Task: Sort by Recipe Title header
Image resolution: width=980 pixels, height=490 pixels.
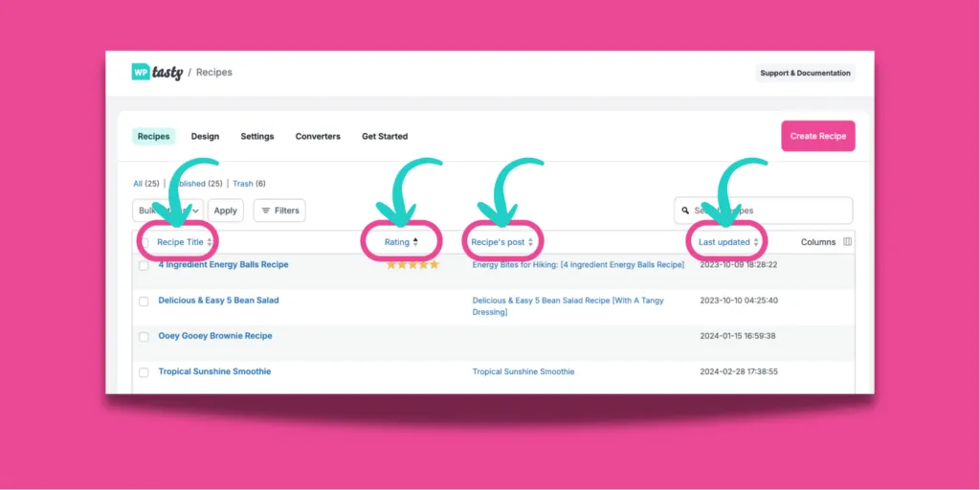Action: tap(180, 242)
